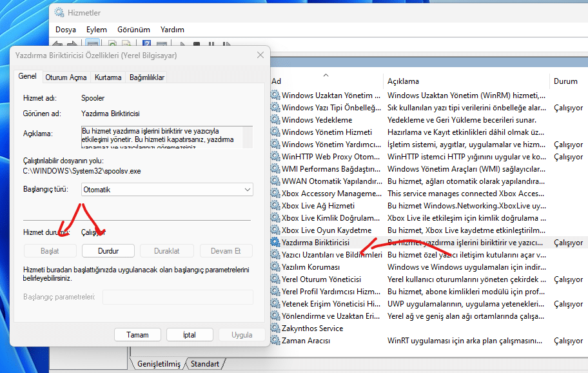This screenshot has width=588, height=373.
Task: Click the Başlat button
Action: [x=50, y=251]
